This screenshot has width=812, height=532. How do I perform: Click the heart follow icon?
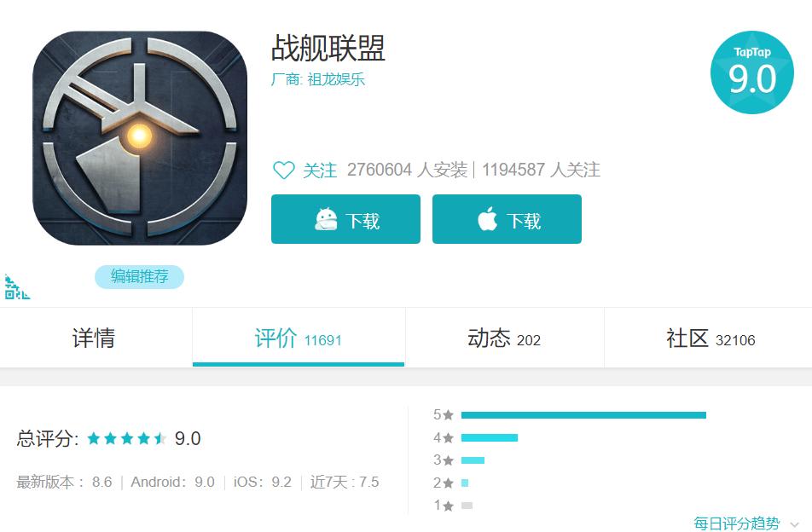click(x=284, y=170)
